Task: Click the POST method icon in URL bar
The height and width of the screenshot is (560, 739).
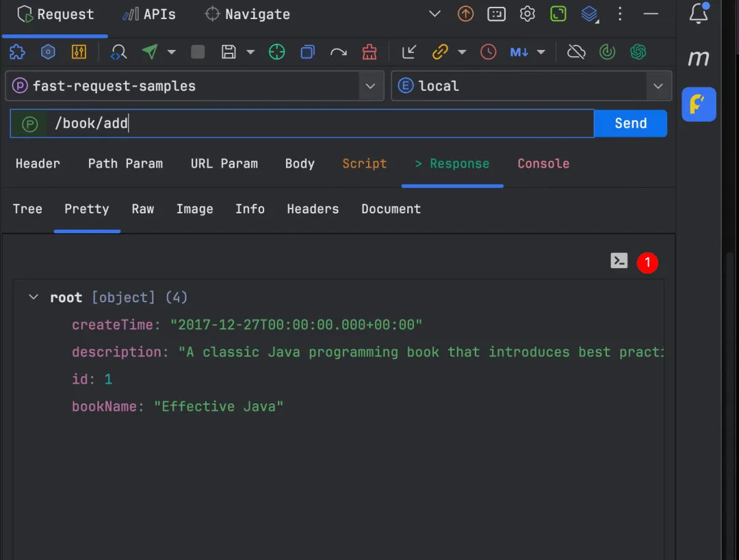Action: coord(29,124)
